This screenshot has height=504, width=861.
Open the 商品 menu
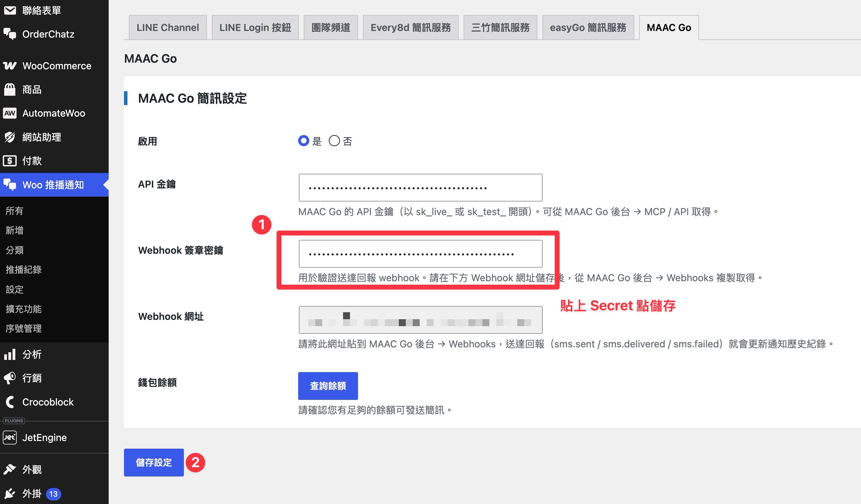tap(54, 89)
